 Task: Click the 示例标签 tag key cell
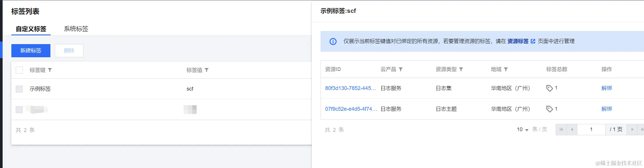pyautogui.click(x=40, y=89)
